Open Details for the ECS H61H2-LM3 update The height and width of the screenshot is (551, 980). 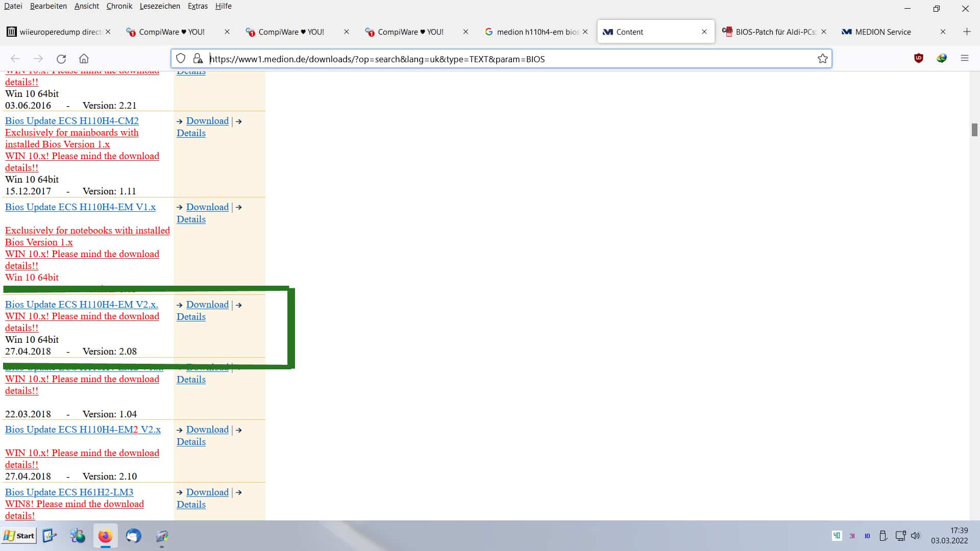[x=191, y=505]
